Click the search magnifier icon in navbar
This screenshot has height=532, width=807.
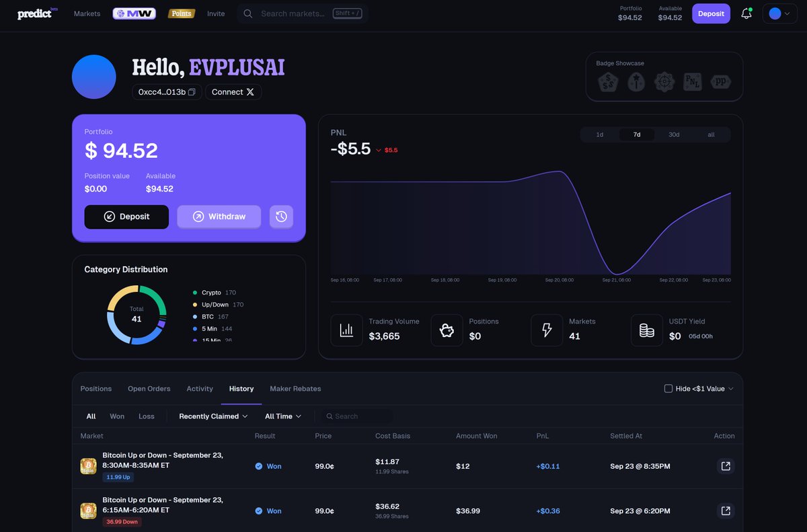click(x=248, y=13)
